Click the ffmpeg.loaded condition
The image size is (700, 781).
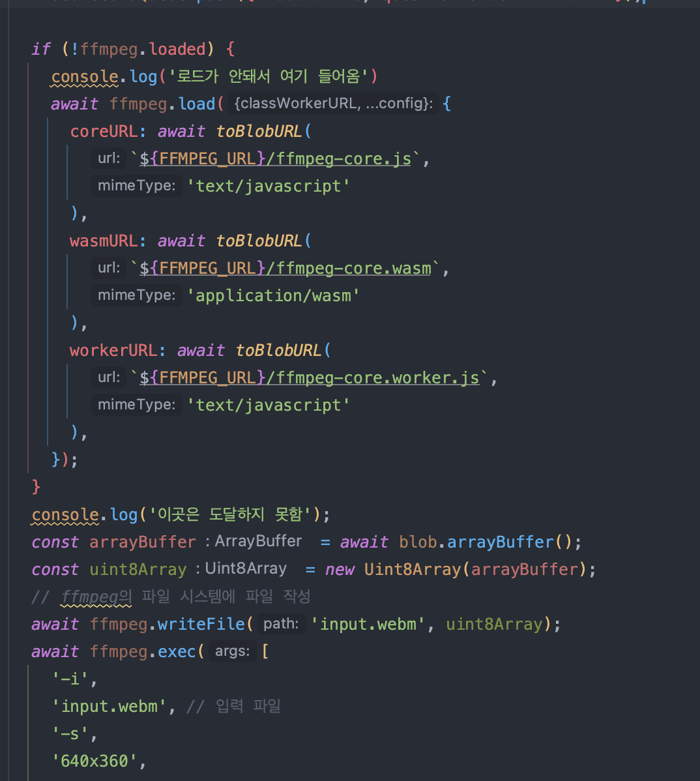pyautogui.click(x=143, y=50)
